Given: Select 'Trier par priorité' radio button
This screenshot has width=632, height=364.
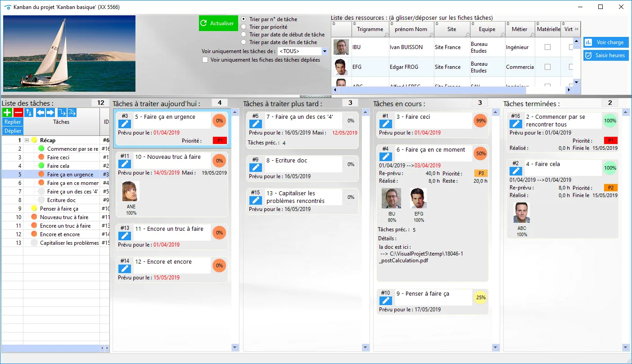Looking at the screenshot, I should pos(244,27).
